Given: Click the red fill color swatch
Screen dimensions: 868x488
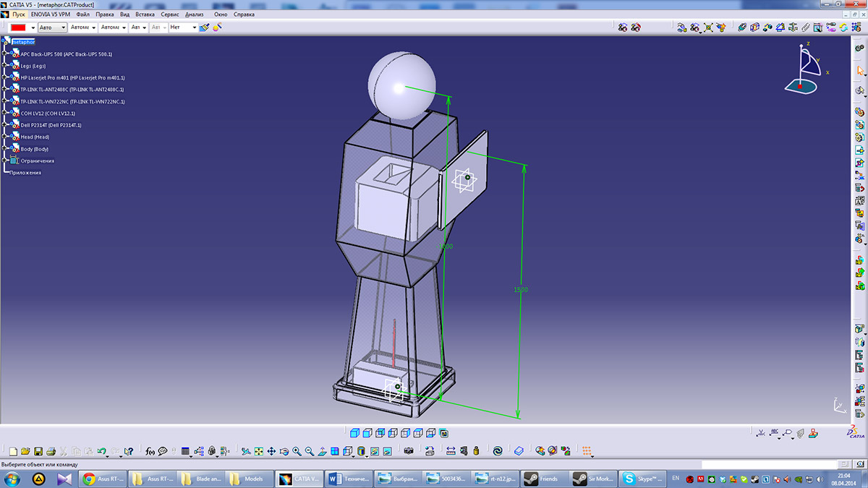Looking at the screenshot, I should (18, 27).
